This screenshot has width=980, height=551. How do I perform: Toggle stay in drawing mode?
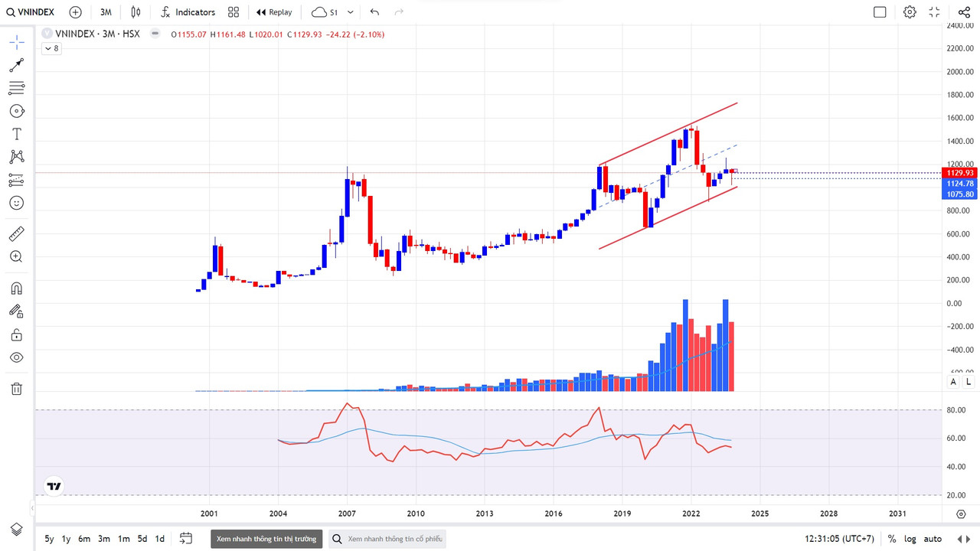pos(17,311)
